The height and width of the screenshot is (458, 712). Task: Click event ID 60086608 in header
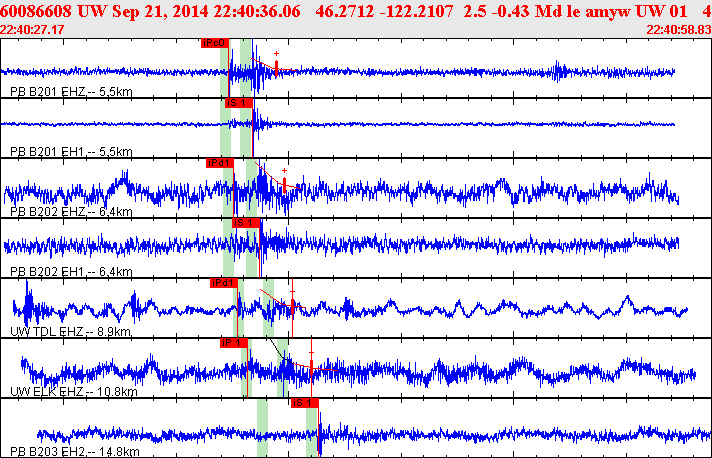click(36, 11)
